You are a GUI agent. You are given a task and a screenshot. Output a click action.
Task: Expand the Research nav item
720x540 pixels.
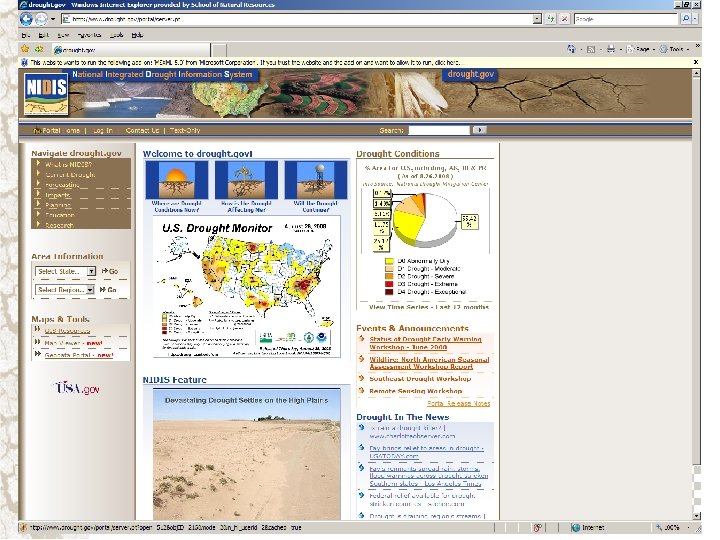59,225
